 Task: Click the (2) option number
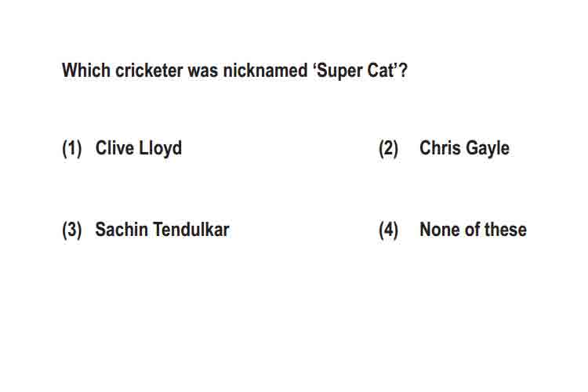click(x=389, y=148)
